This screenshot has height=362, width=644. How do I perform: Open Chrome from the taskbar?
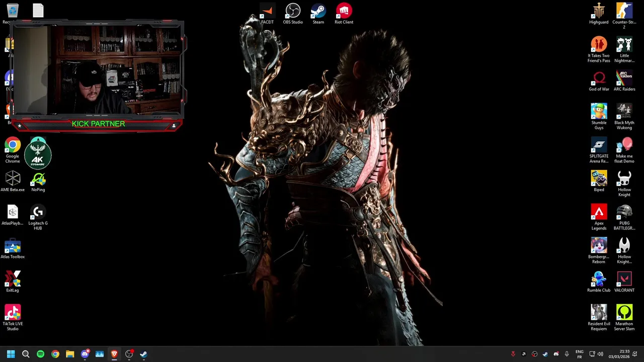tap(55, 354)
